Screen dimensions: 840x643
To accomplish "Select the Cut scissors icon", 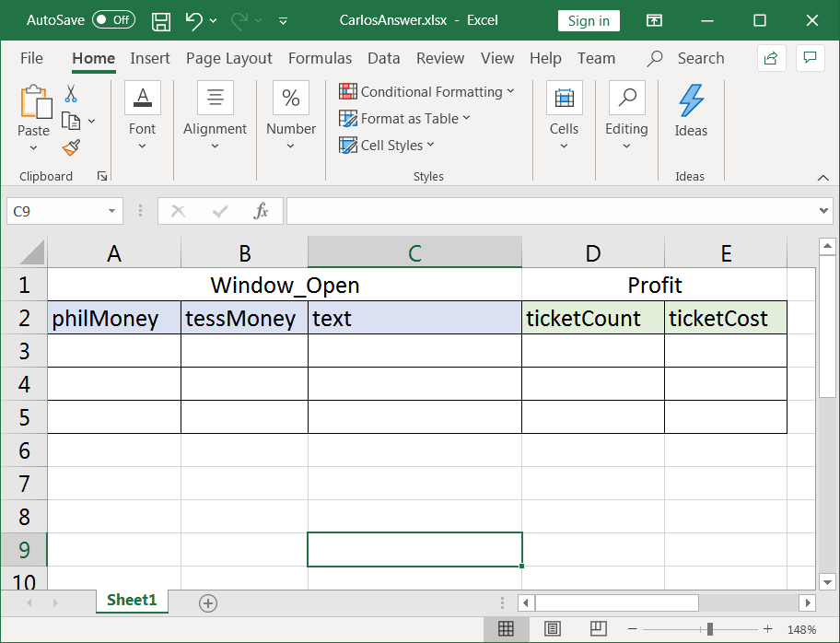I will click(x=71, y=94).
